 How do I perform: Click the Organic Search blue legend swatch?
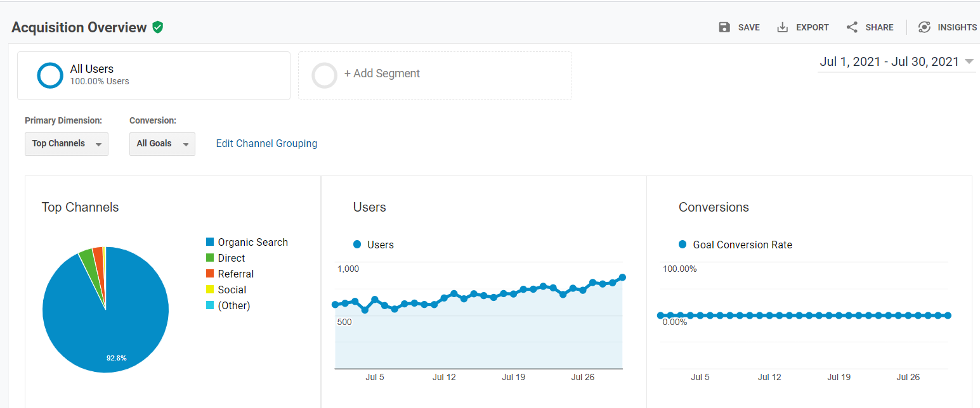pyautogui.click(x=210, y=242)
